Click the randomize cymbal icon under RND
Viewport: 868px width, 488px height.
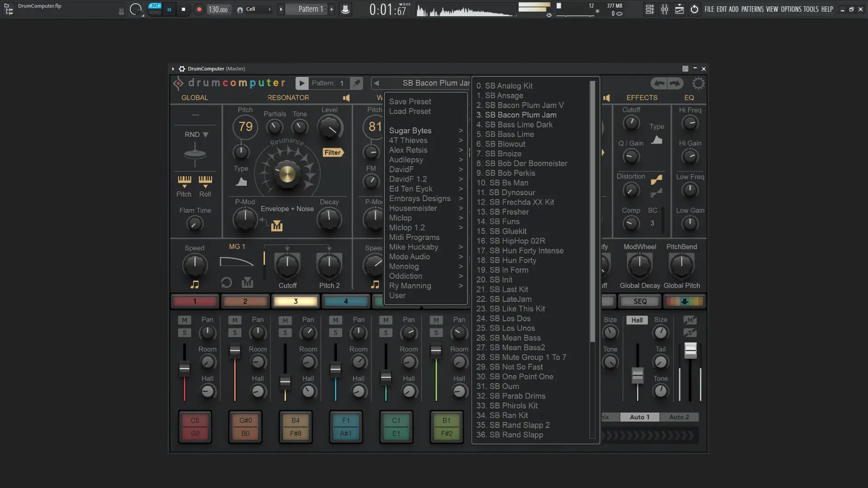coord(195,154)
